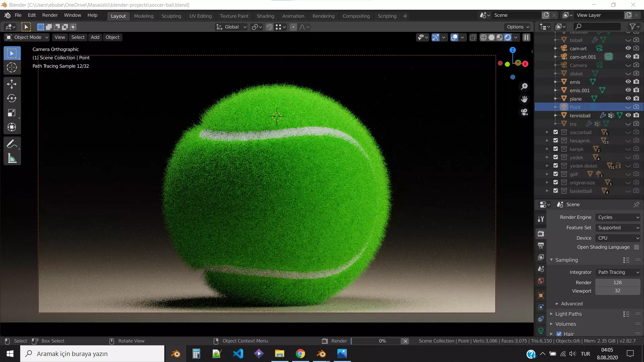Activate the Annotate pencil tool
This screenshot has width=644, height=362.
(12, 144)
